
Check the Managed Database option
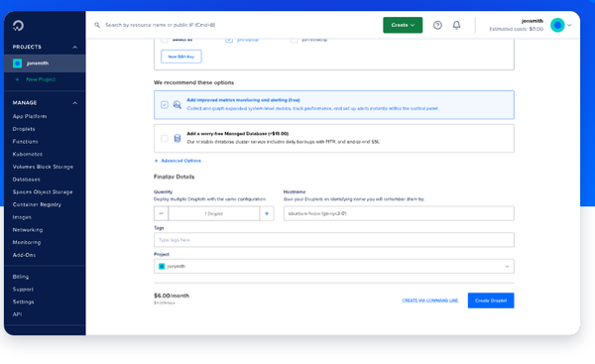click(x=165, y=138)
